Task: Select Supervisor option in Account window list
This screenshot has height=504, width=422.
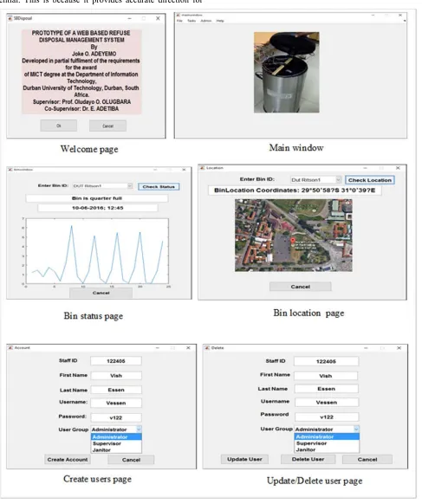Action: [x=116, y=443]
